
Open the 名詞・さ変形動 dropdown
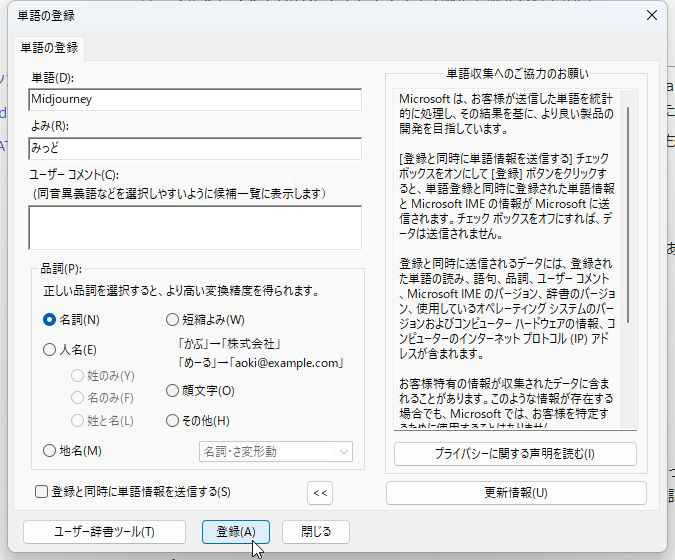coord(276,452)
